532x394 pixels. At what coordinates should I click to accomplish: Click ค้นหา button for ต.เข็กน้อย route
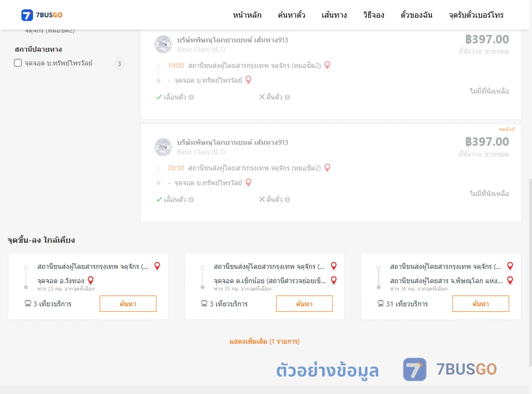304,304
